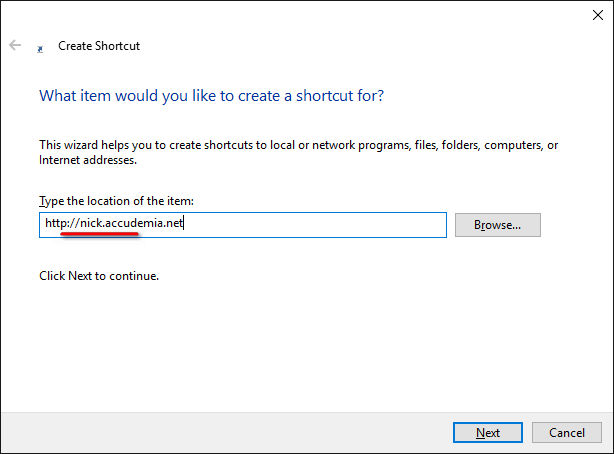Select the "Type the location of the item" label
614x454 pixels.
116,201
